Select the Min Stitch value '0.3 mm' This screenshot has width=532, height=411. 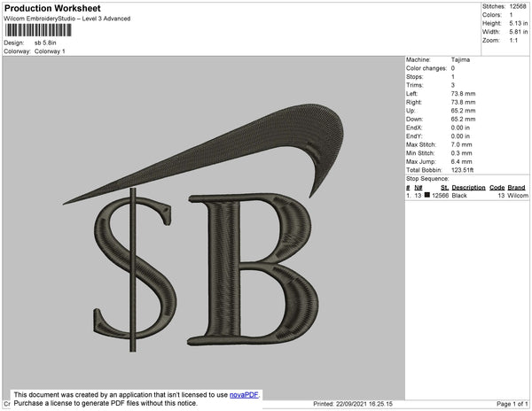coord(461,153)
